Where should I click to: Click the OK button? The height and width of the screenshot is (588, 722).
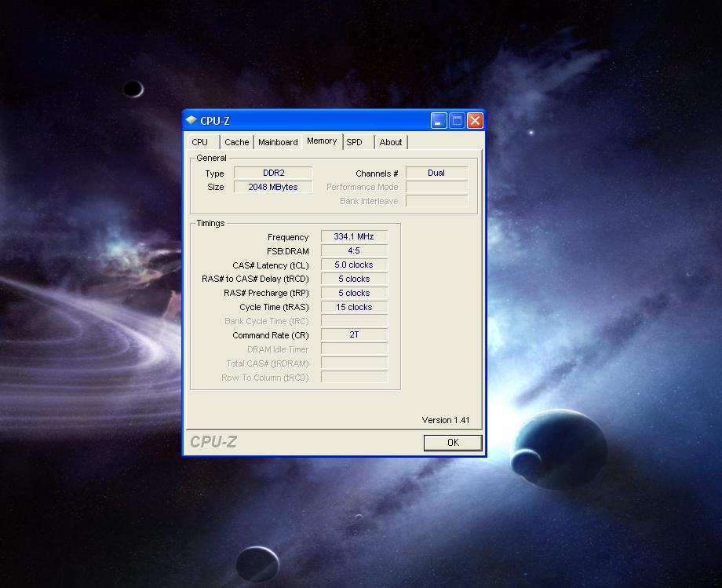(453, 443)
